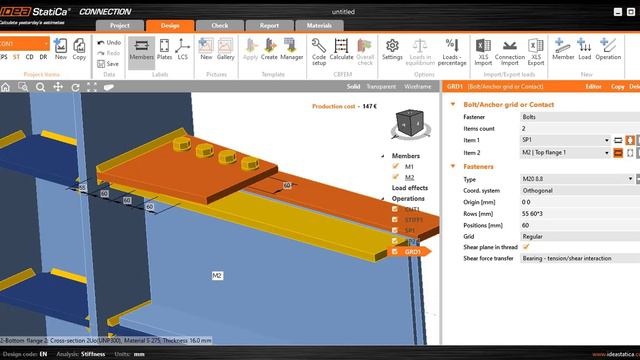
Task: Open the template Manager
Action: pyautogui.click(x=291, y=49)
